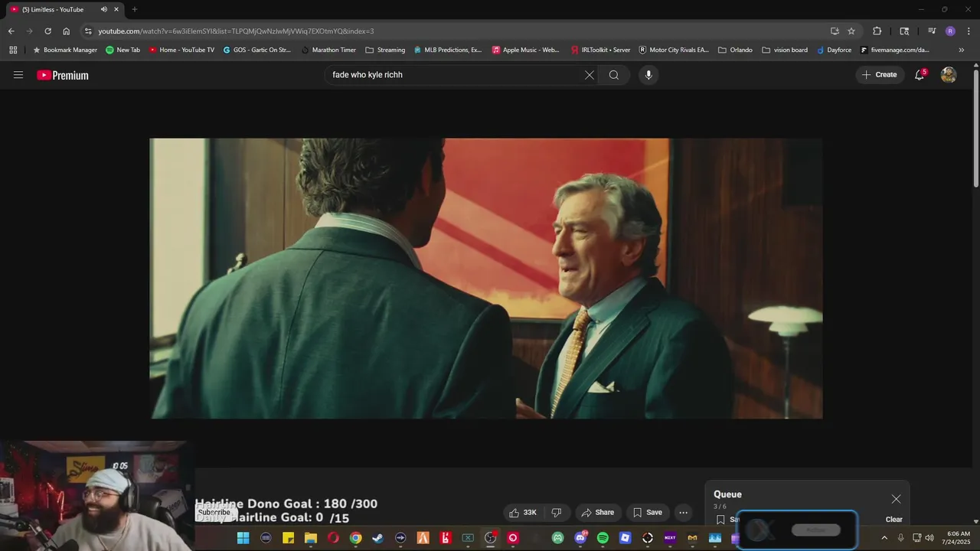Save the video to a playlist
The image size is (980, 551).
tap(647, 513)
